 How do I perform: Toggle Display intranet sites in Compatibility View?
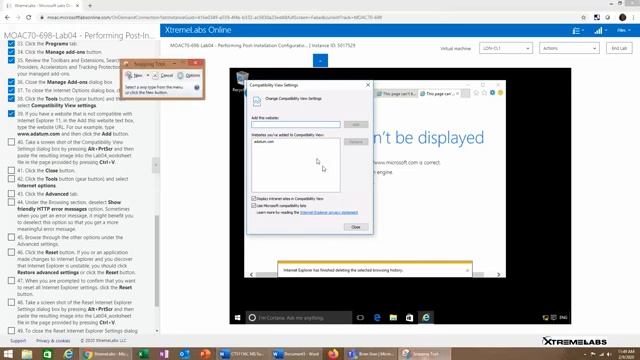[254, 198]
